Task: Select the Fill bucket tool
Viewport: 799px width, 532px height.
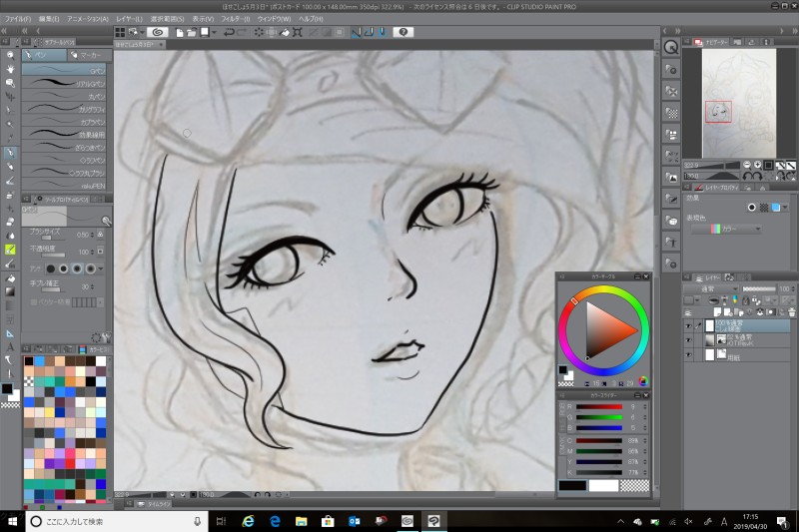Action: click(x=10, y=277)
